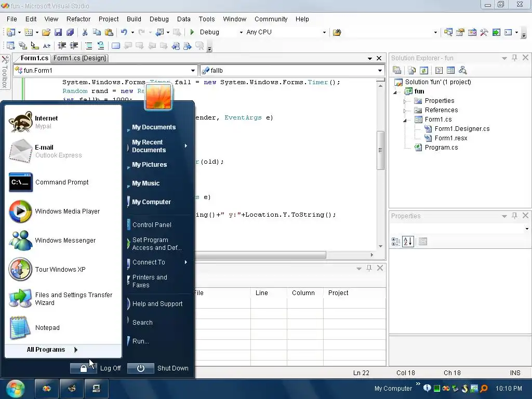Click the Command Window toolbar icon
532x399 pixels.
click(508, 32)
